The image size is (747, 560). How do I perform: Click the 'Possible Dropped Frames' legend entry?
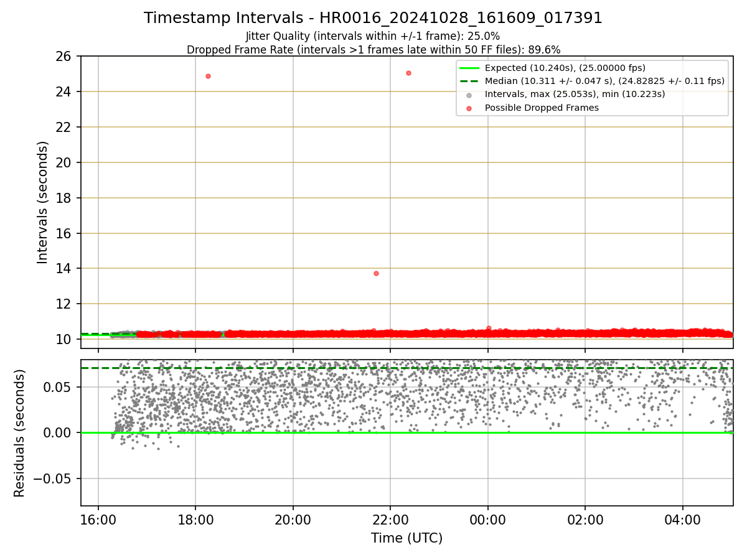[x=542, y=108]
